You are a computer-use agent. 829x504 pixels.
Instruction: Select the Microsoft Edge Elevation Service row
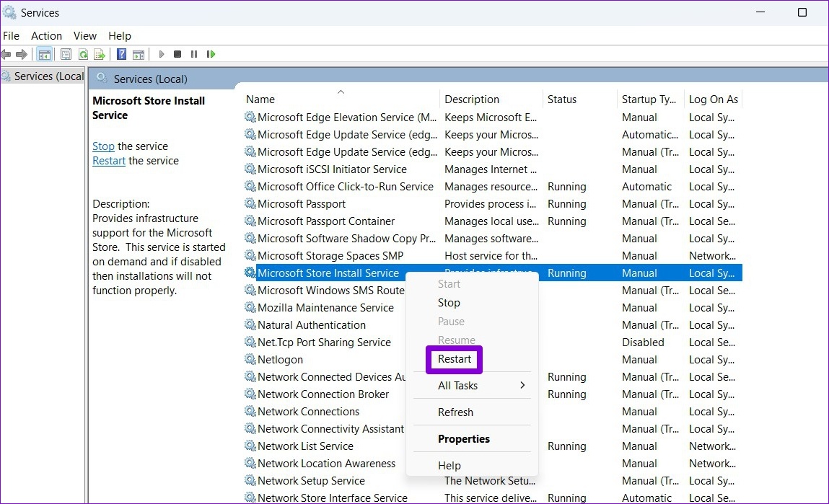tap(493, 118)
